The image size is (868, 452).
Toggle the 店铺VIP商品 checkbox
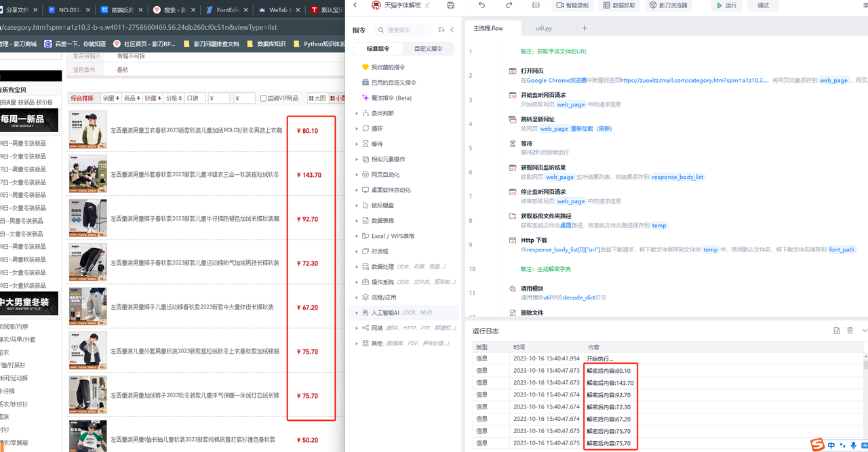[263, 98]
